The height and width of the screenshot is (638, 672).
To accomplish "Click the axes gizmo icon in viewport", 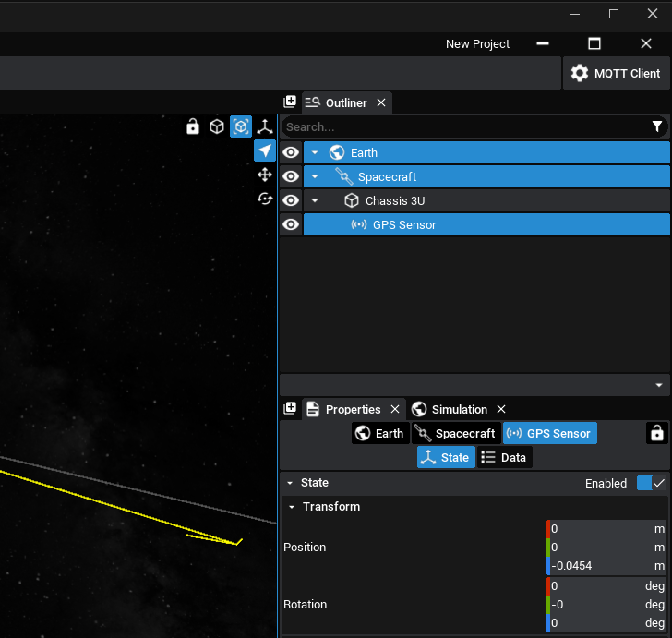I will pyautogui.click(x=265, y=126).
